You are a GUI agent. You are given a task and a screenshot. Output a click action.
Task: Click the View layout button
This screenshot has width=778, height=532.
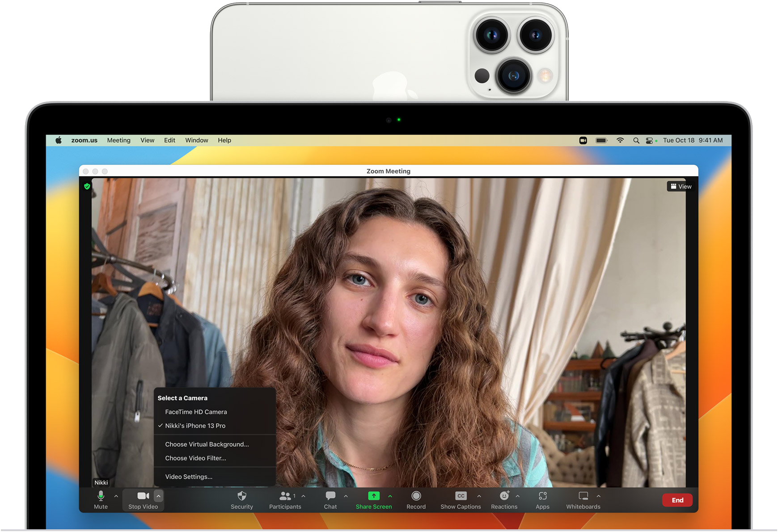[x=681, y=186]
